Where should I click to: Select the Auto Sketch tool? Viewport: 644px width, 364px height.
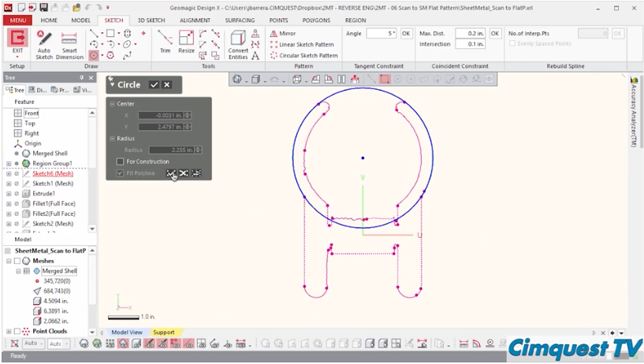(44, 44)
